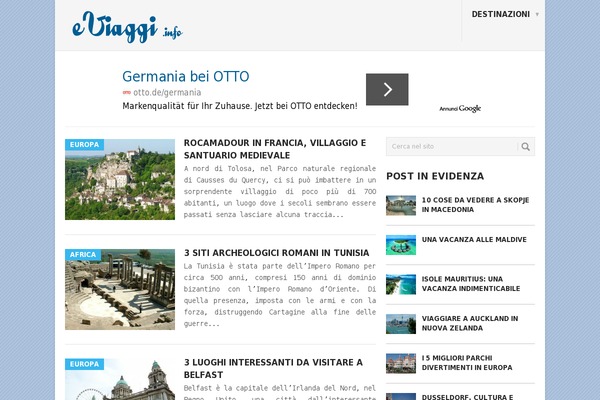Open the Rocamadour village thumbnail image
This screenshot has width=600, height=400.
point(120,179)
